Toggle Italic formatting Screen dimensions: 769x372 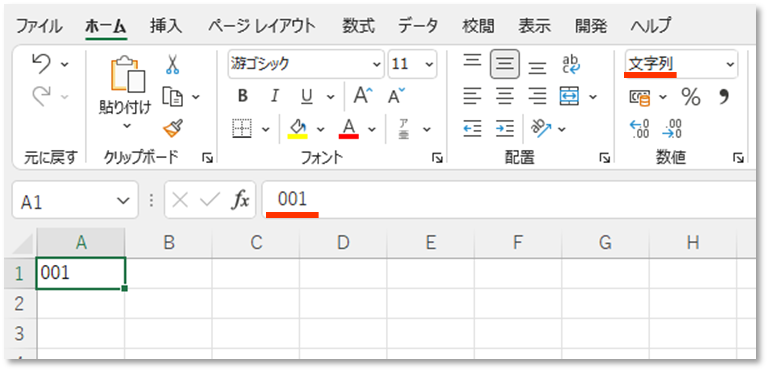(x=275, y=96)
